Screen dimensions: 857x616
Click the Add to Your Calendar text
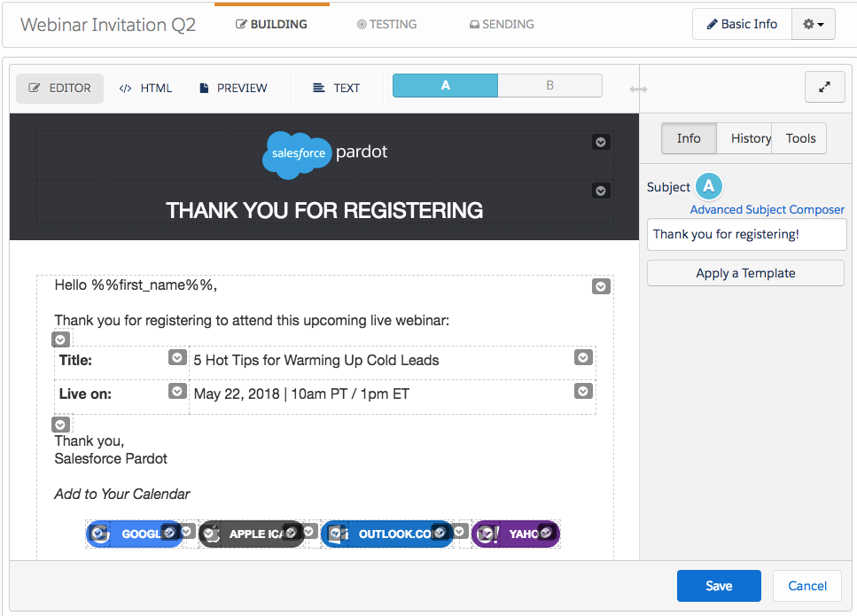pos(122,494)
